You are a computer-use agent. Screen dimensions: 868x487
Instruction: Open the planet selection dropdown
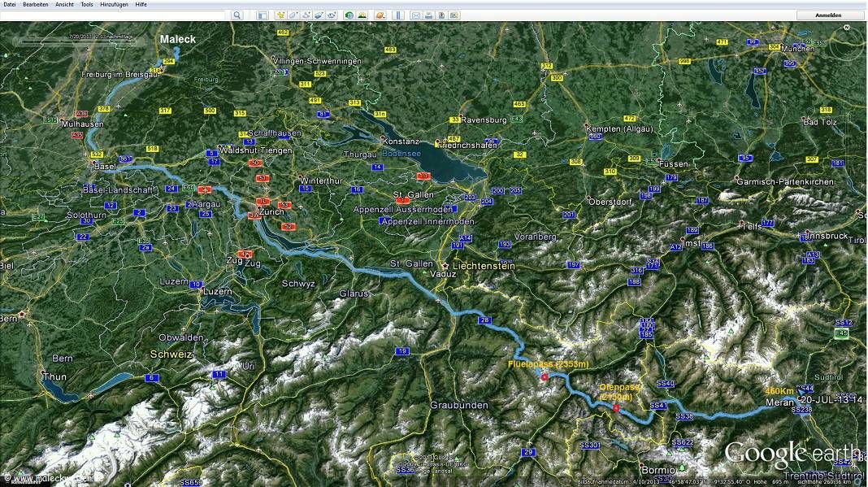point(380,15)
